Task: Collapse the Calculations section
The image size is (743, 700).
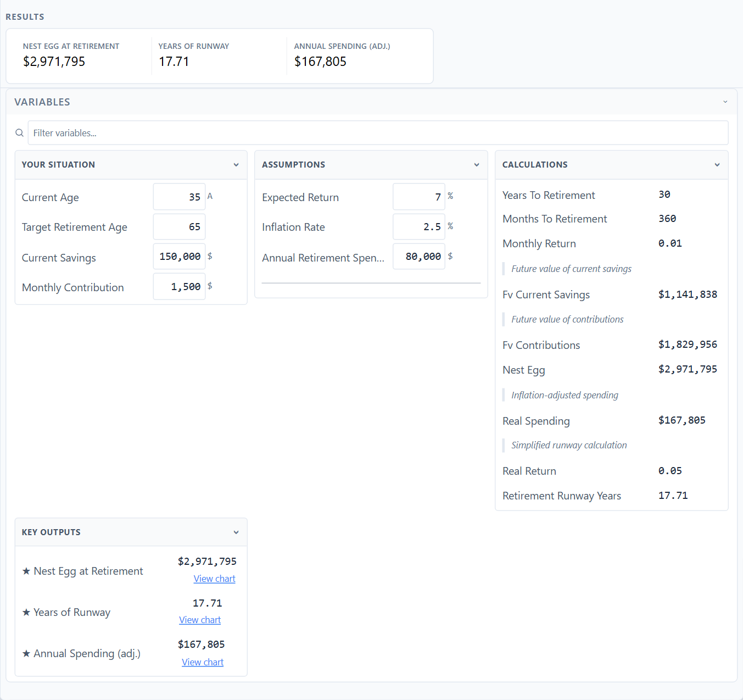Action: (717, 165)
